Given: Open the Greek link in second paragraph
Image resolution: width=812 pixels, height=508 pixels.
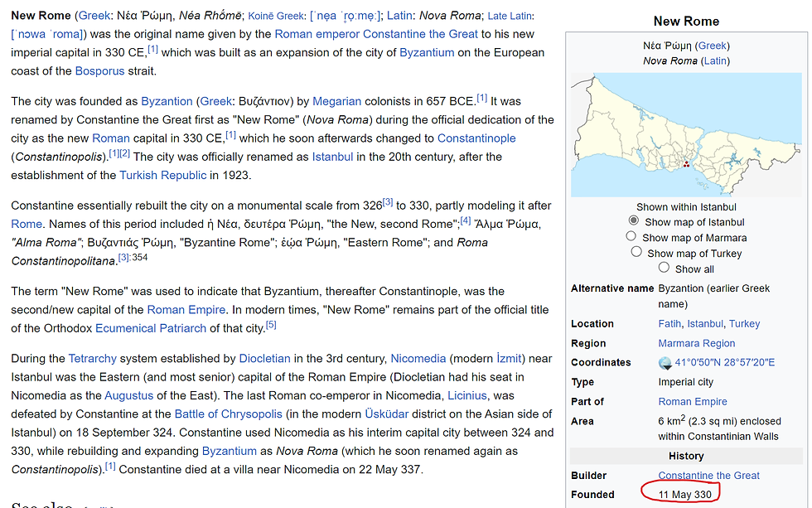Looking at the screenshot, I should pos(216,101).
